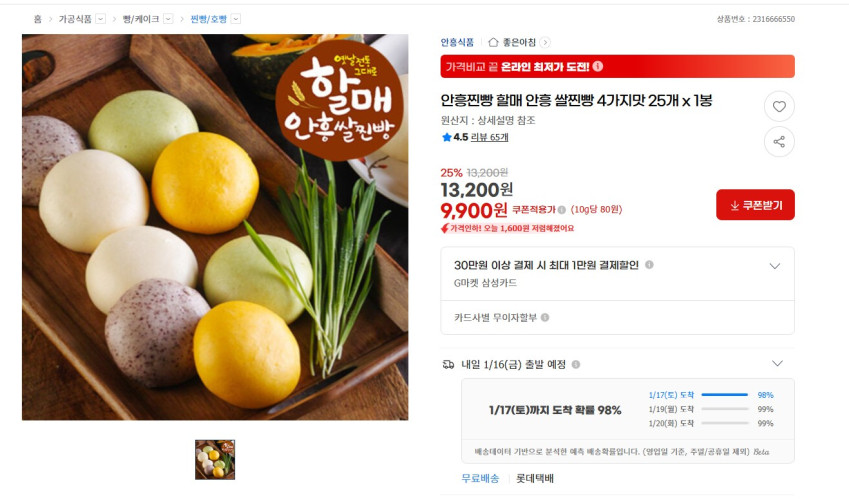The height and width of the screenshot is (499, 849).
Task: Expand the delivery schedule details
Action: pyautogui.click(x=777, y=363)
